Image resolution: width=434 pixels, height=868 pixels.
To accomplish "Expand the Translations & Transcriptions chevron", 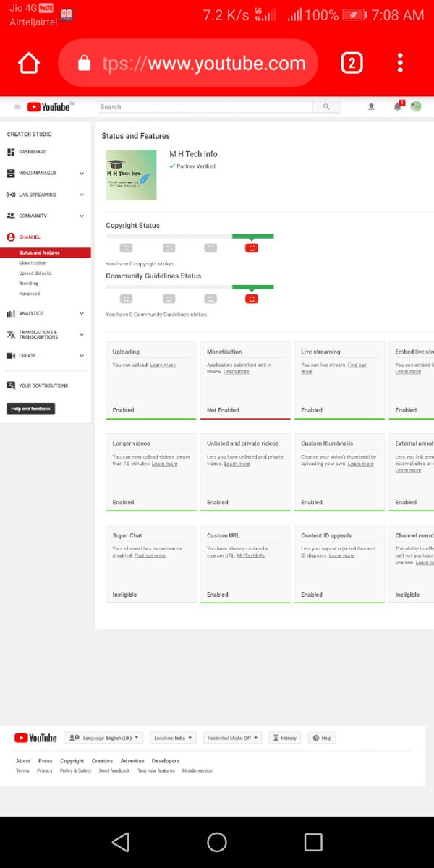I will [82, 335].
